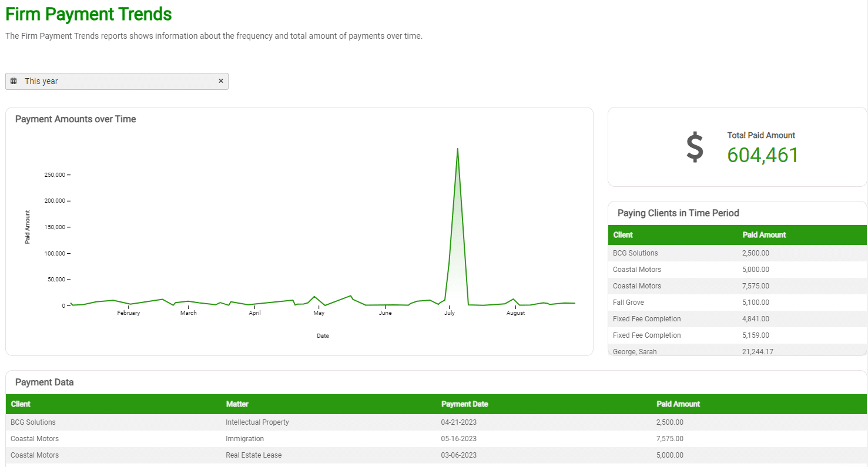Click the July peak on payment chart

[457, 149]
